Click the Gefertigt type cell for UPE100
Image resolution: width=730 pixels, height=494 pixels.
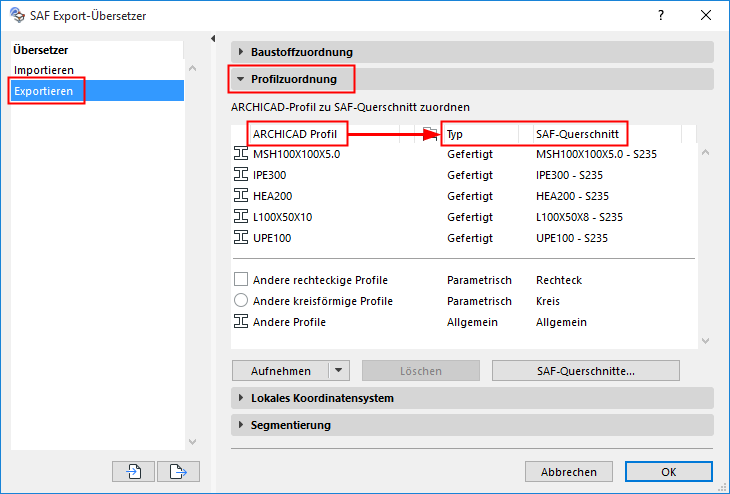[470, 237]
